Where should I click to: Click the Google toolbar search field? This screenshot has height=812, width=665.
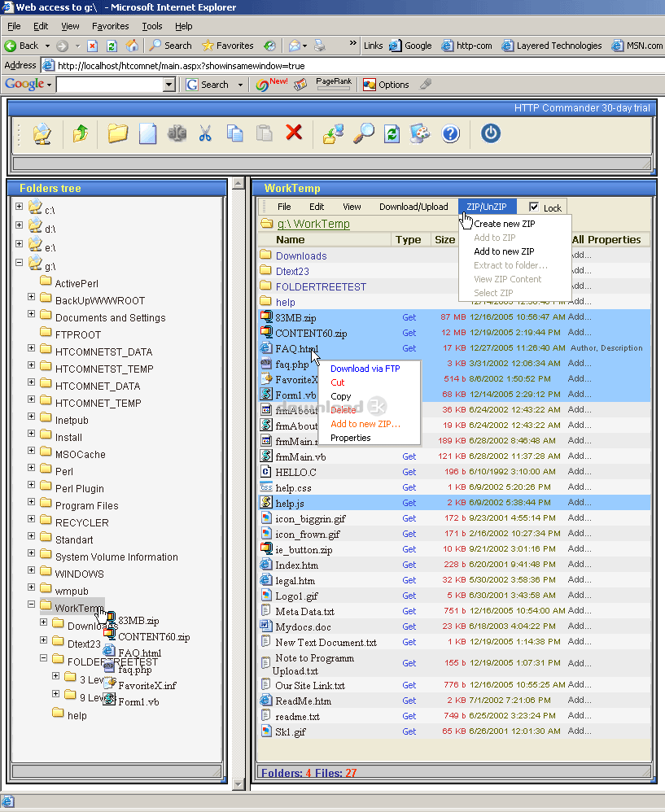pyautogui.click(x=110, y=85)
